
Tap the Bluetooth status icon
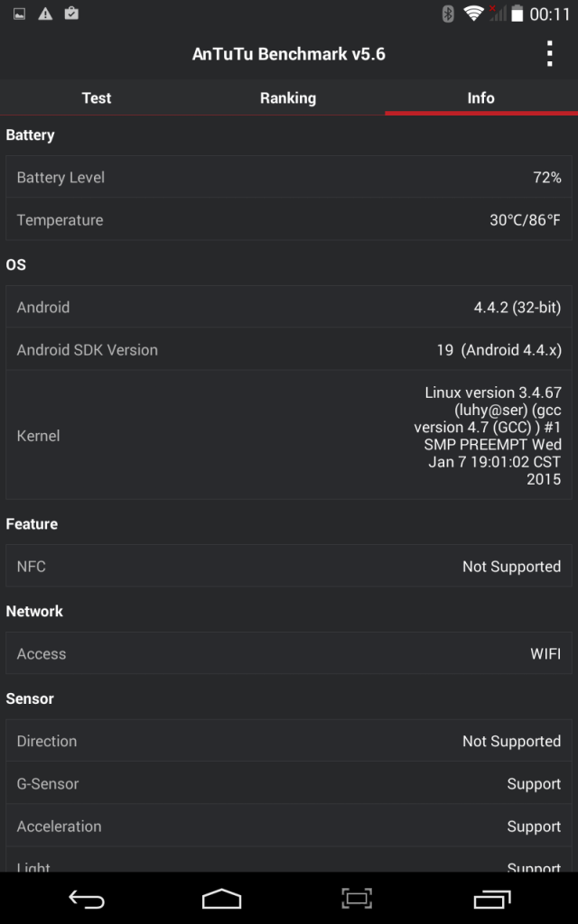pos(448,14)
